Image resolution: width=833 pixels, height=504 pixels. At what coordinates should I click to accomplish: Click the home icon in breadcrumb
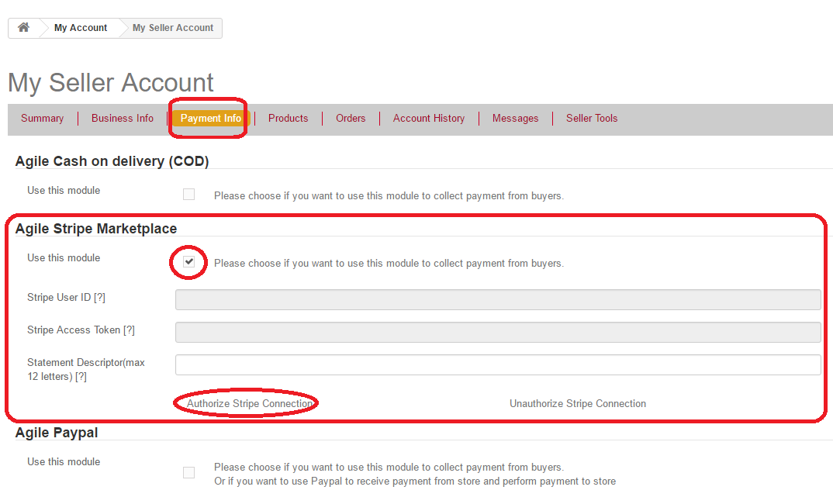(x=23, y=28)
